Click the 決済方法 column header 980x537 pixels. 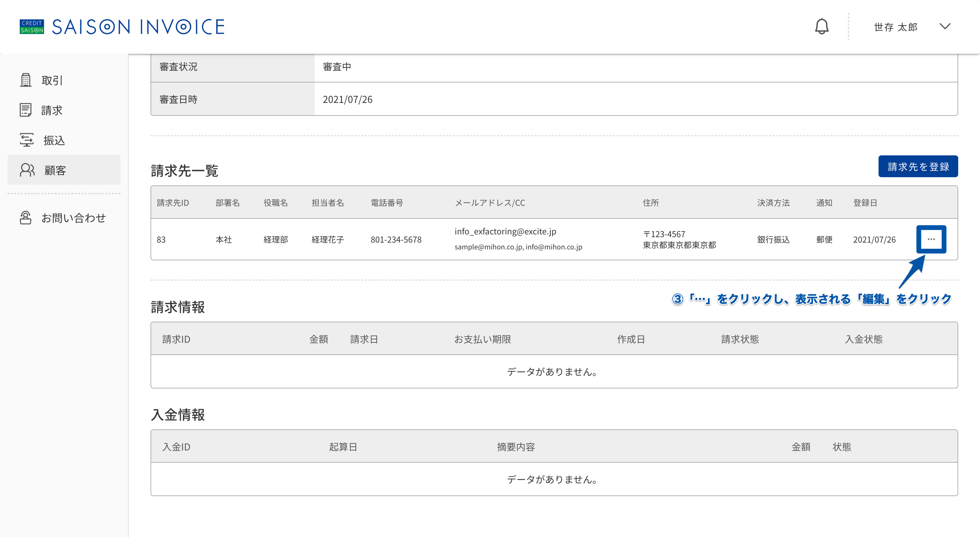(773, 203)
